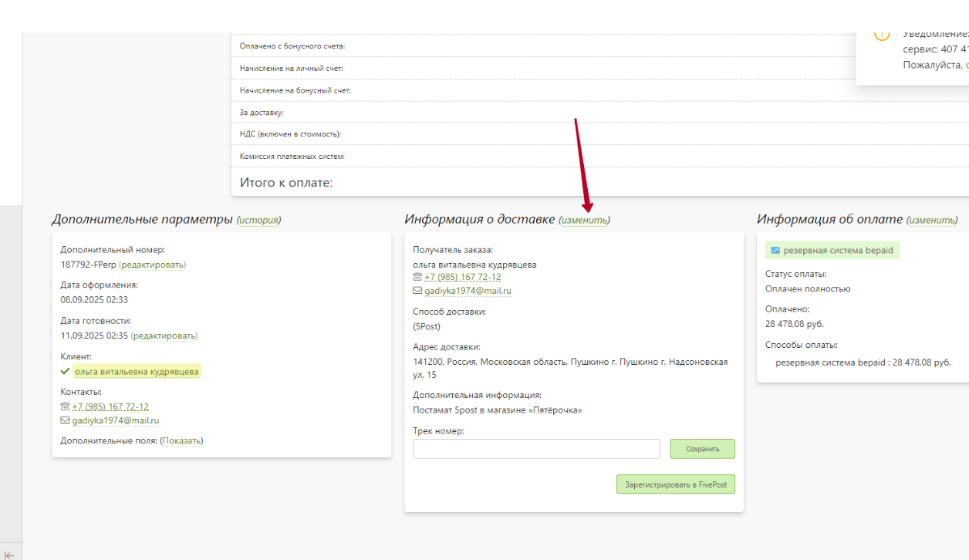
Task: Collapse sidebar using the bottom-left arrow icon
Action: [9, 555]
